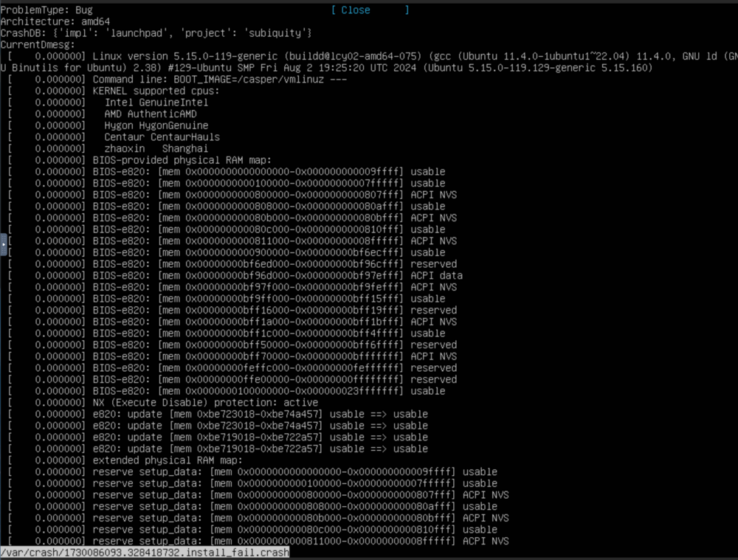Click the 'ProblemType: Bug' line
The image size is (738, 560).
point(46,10)
